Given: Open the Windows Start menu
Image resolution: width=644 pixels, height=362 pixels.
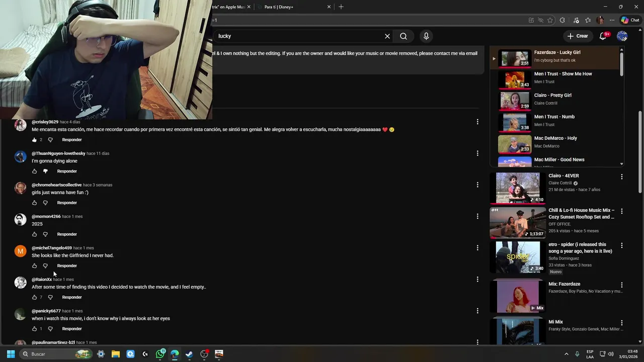Looking at the screenshot, I should click(11, 354).
